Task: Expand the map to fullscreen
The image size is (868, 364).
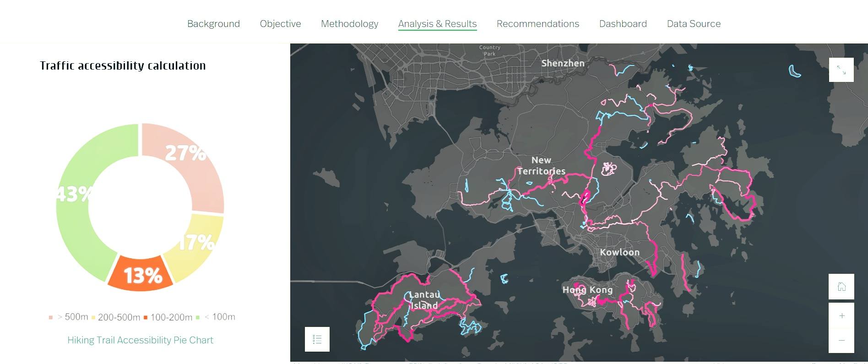Action: 841,70
